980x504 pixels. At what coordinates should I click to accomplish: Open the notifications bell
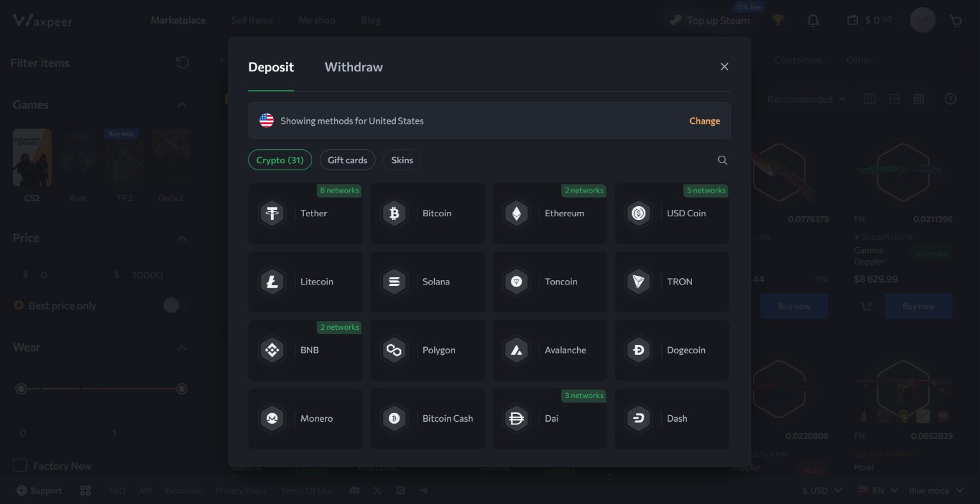813,20
